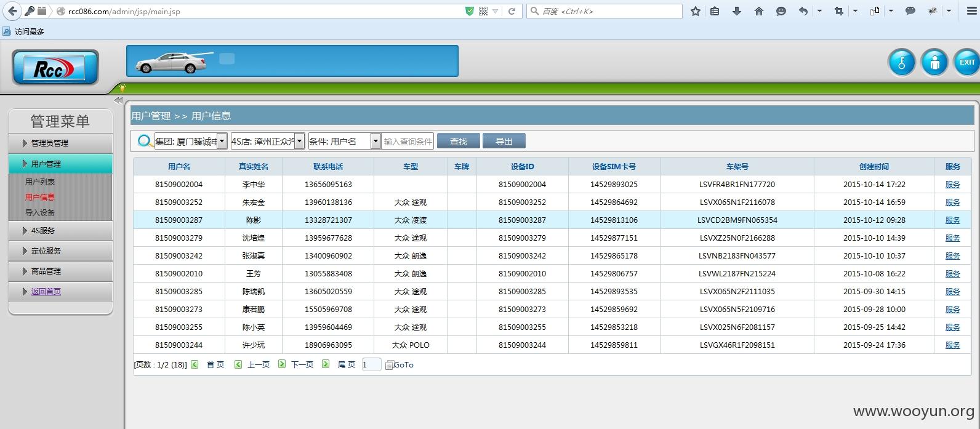Click the device sync toolbar icon
Image resolution: width=980 pixels, height=429 pixels.
point(874,11)
